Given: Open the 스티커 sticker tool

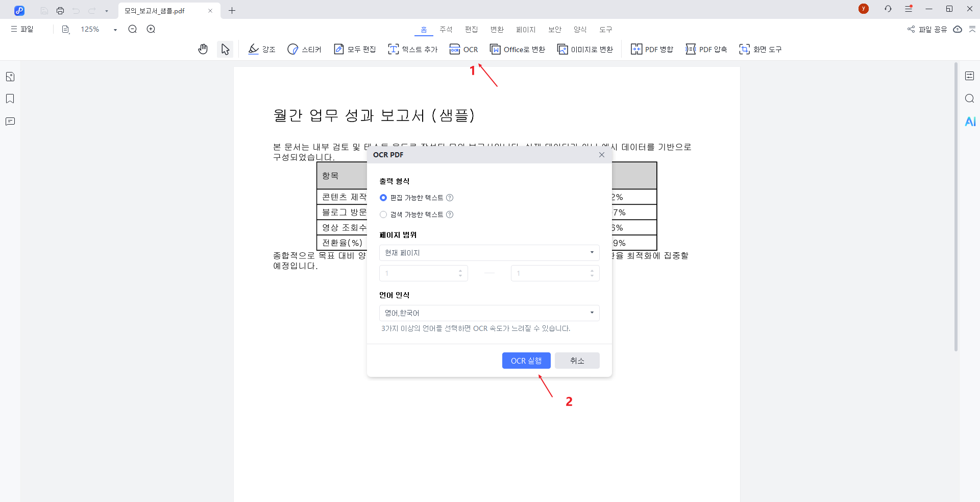Looking at the screenshot, I should pos(304,49).
